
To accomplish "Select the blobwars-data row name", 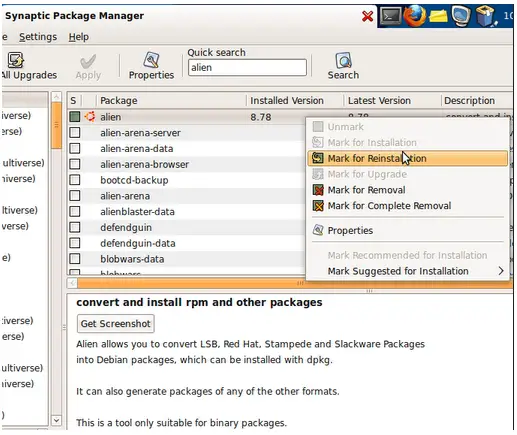I will point(132,259).
